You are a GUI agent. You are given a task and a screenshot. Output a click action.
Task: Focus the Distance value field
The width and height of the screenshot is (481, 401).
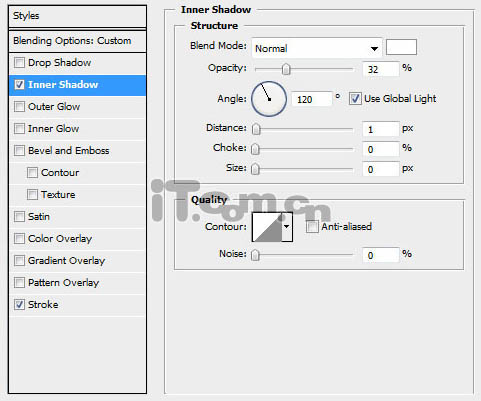pos(381,129)
